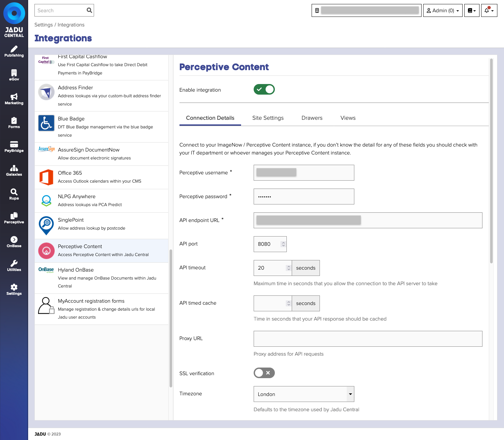
Task: Open the Marketing megaphone module
Action: tap(14, 99)
